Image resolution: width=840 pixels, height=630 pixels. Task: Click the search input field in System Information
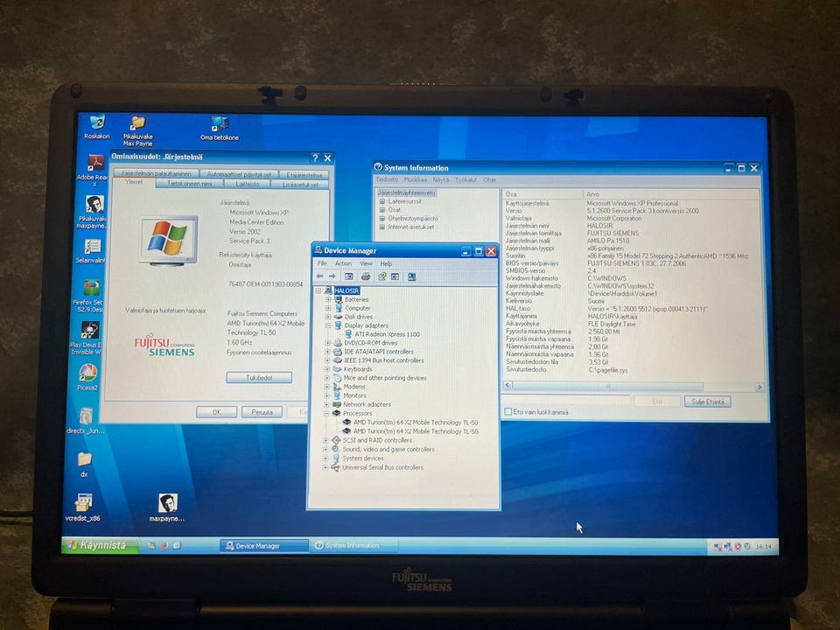pyautogui.click(x=567, y=400)
